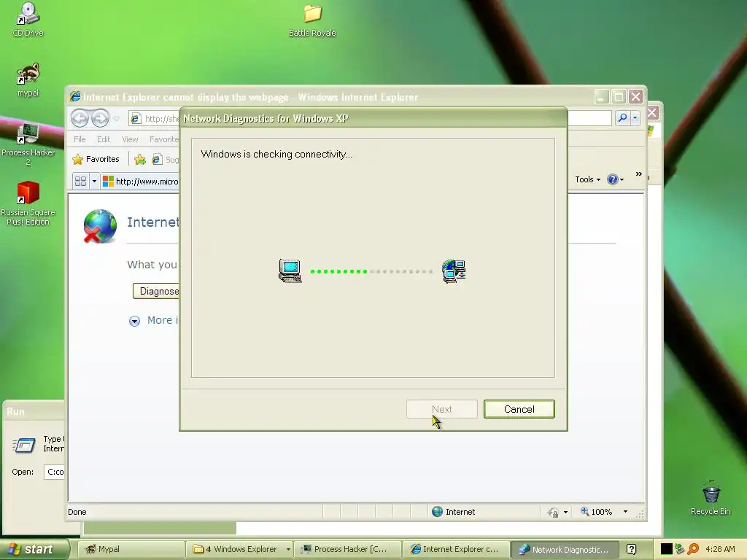Click the IE status bar resize grip
Image resolution: width=747 pixels, height=560 pixels.
[640, 514]
